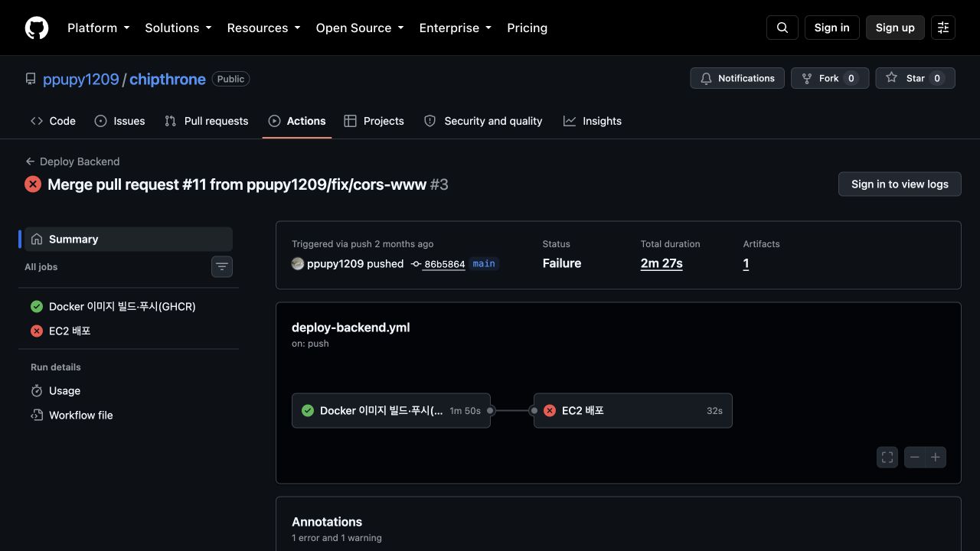
Task: Click the deploy-backend.yml heading
Action: [x=351, y=328]
